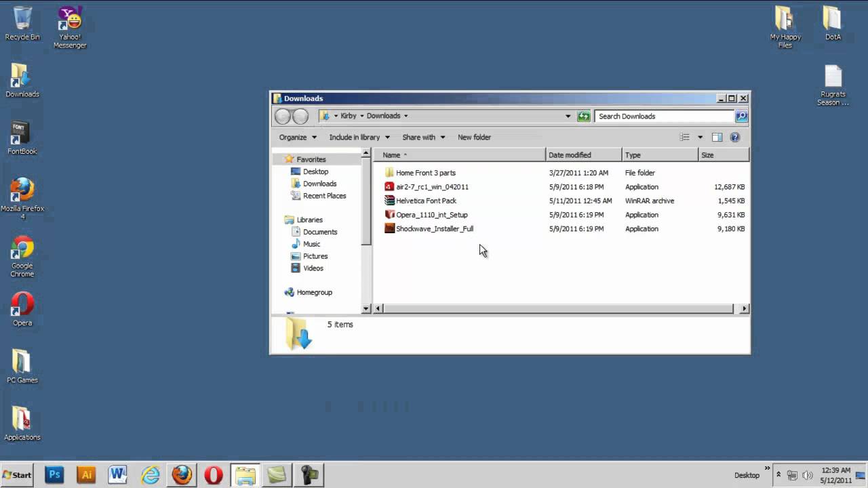
Task: Select the Shockwave_Installer_Full file
Action: tap(434, 228)
